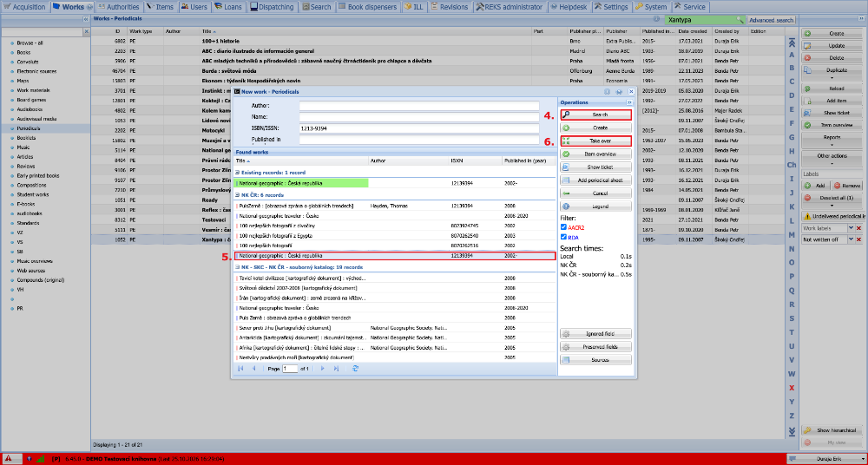The image size is (868, 465).
Task: Switch to the Book dispensers tab
Action: click(367, 7)
